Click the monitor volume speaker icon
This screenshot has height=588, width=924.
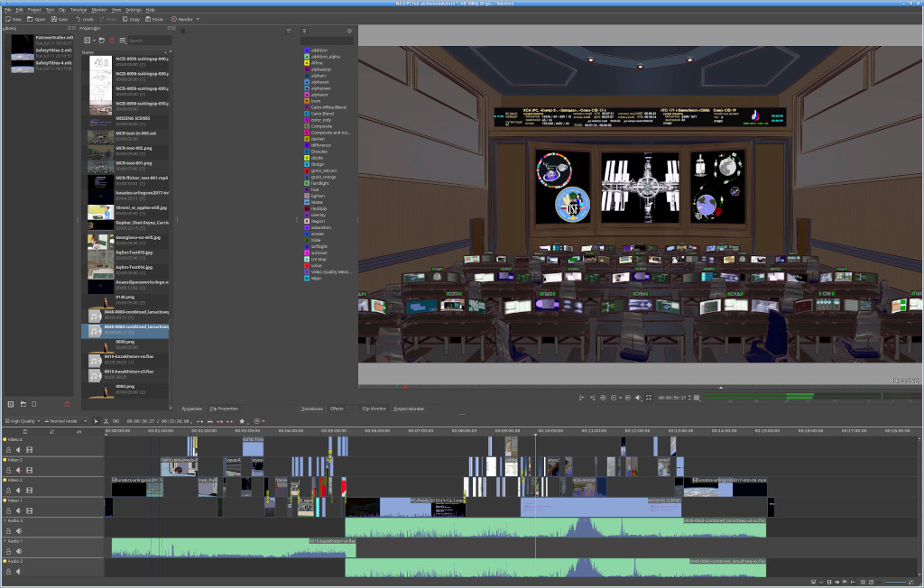click(x=639, y=398)
